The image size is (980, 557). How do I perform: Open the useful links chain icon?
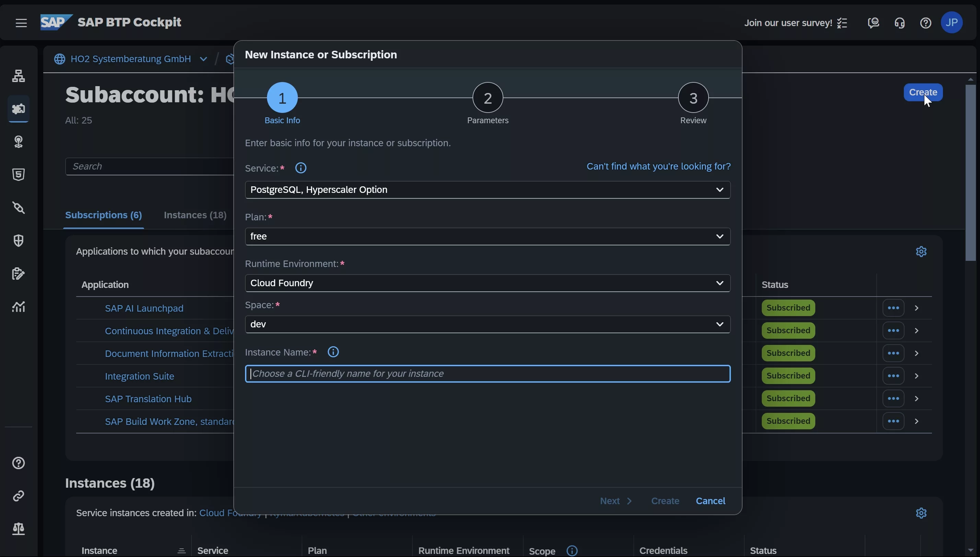tap(18, 496)
